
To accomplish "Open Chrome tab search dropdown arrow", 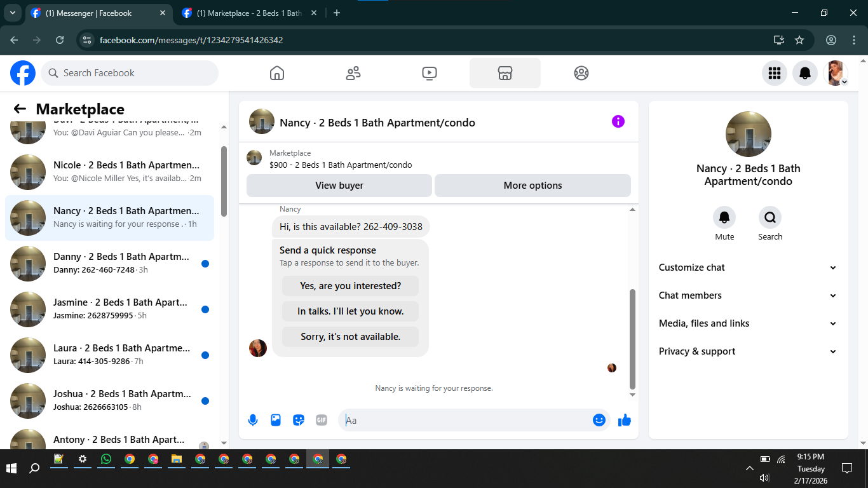I will (x=12, y=13).
